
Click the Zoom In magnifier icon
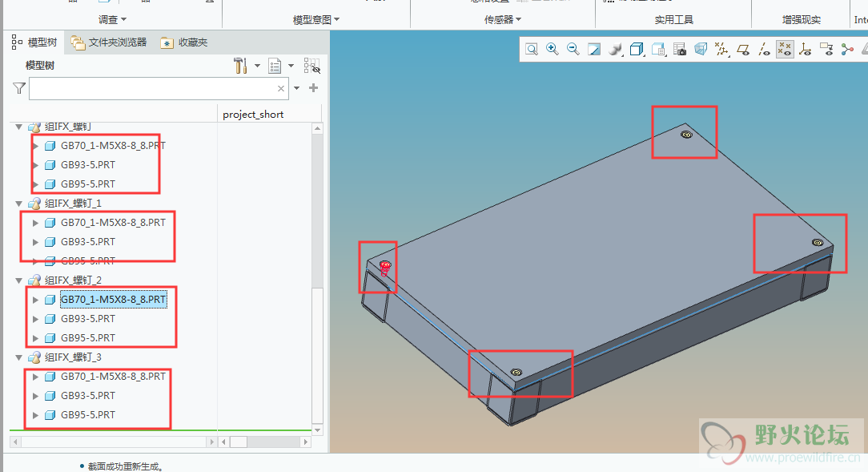(552, 50)
